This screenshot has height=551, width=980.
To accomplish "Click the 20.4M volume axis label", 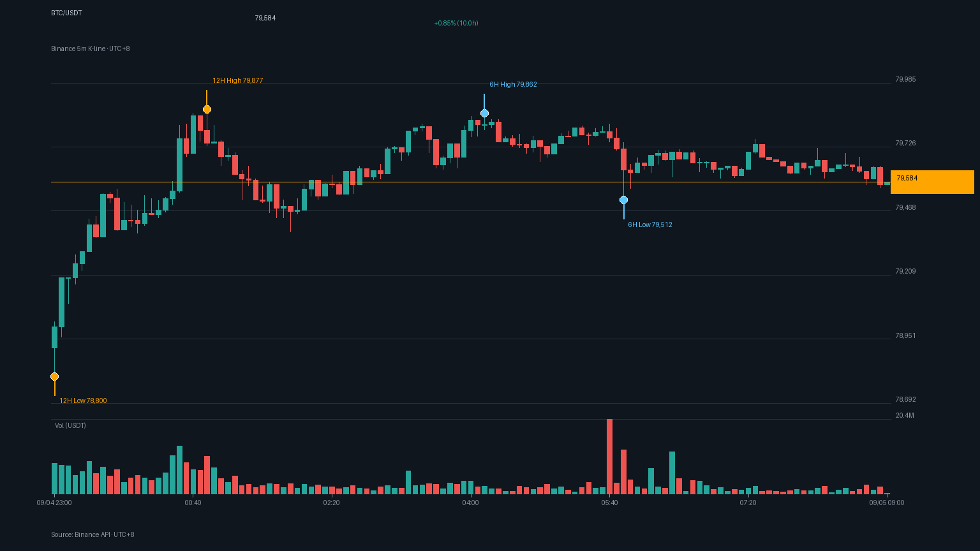I will [905, 415].
